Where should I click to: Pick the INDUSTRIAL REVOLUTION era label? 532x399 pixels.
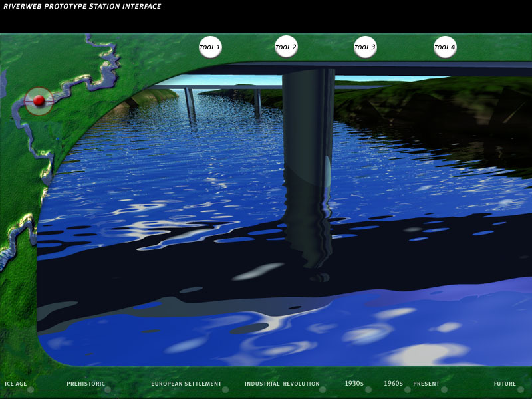tap(282, 384)
